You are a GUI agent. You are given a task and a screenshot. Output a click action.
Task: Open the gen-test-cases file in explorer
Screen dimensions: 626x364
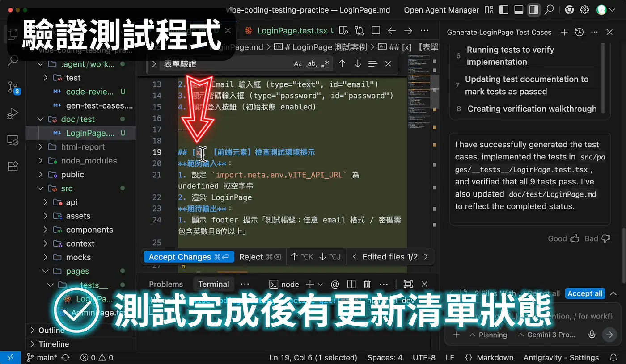pos(93,105)
